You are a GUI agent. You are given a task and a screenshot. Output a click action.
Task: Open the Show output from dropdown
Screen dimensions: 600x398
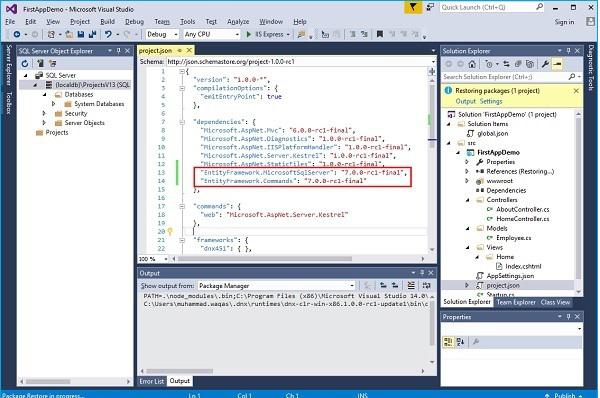point(351,285)
